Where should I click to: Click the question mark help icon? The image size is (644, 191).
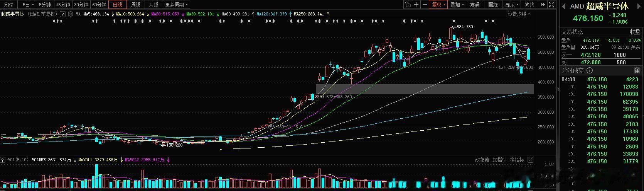[63, 14]
